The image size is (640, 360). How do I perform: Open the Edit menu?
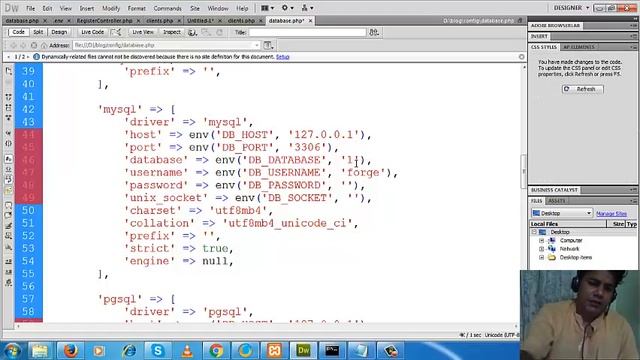[47, 8]
